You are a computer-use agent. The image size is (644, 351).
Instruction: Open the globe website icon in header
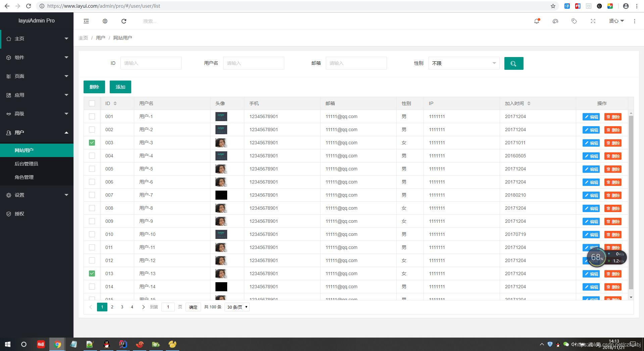tap(105, 21)
